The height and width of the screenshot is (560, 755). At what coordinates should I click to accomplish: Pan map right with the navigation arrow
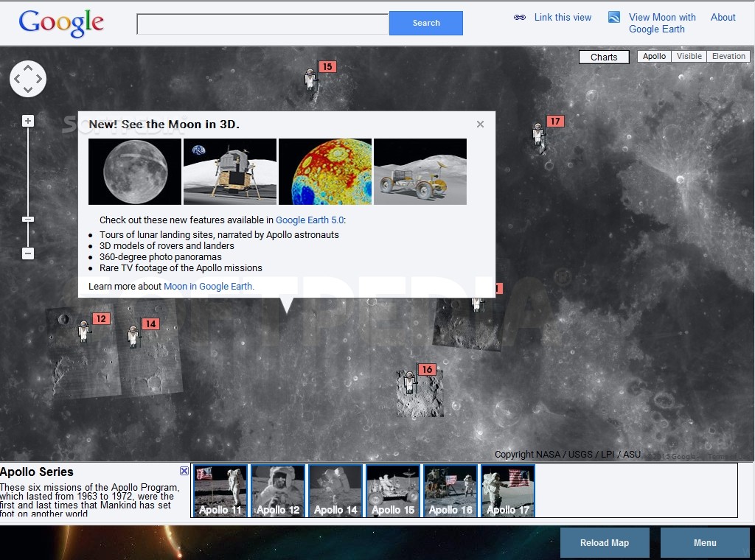click(39, 79)
